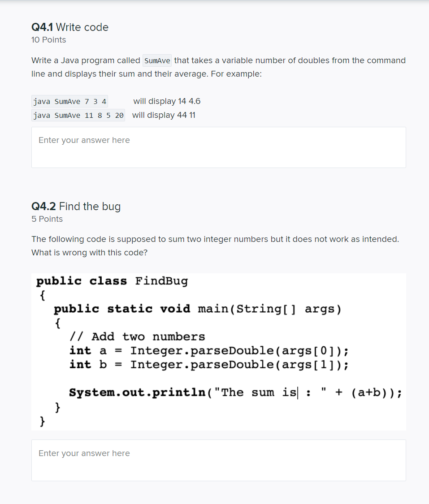This screenshot has width=429, height=504.
Task: Click the System.out.println statement in the code
Action: coord(235,392)
